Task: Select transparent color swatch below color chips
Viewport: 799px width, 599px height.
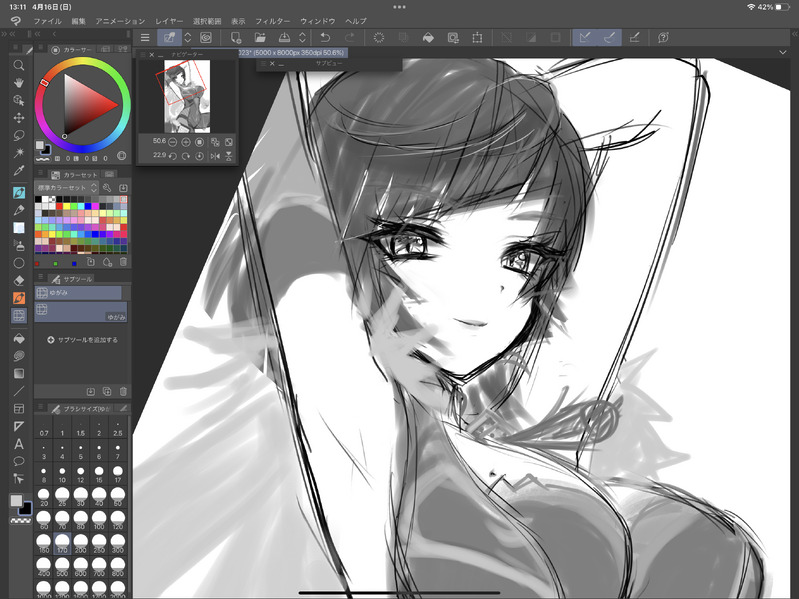Action: pyautogui.click(x=20, y=521)
